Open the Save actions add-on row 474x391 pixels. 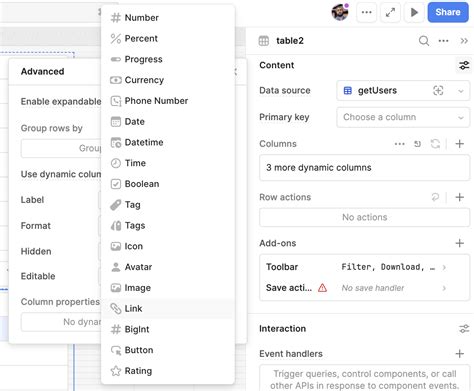[x=364, y=288]
